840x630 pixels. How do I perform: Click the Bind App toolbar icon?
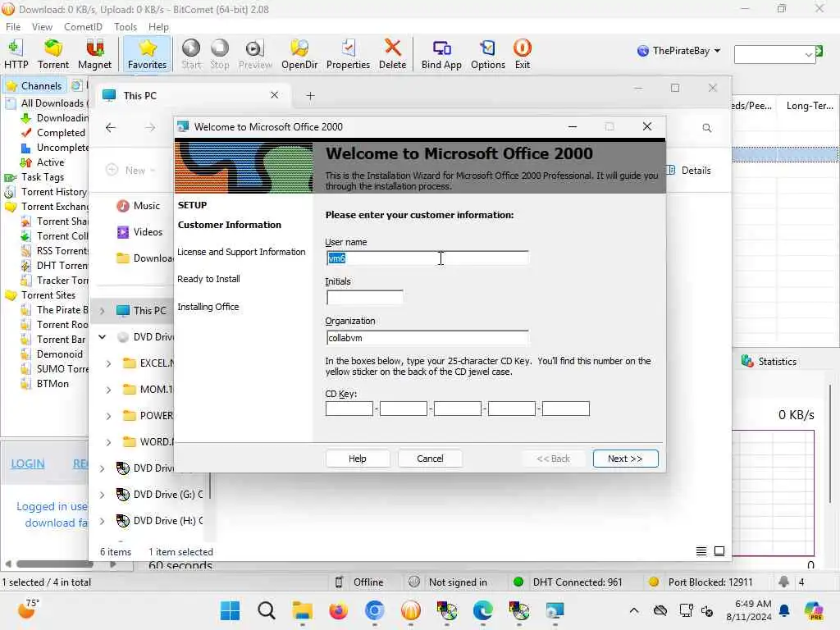[441, 54]
